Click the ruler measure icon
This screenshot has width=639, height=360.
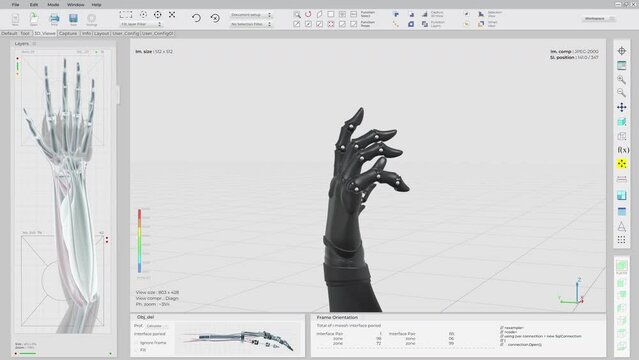coord(621,179)
